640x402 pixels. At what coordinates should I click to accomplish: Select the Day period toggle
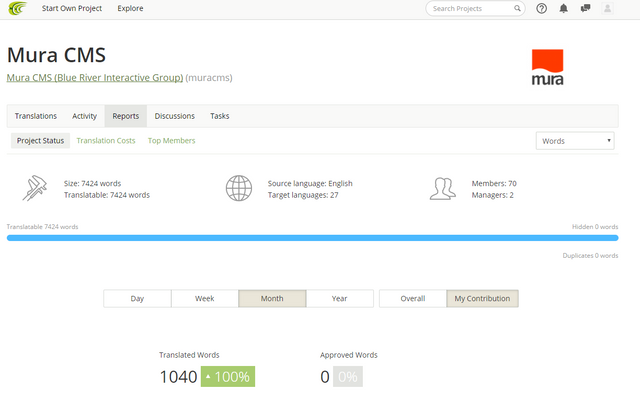pyautogui.click(x=137, y=298)
